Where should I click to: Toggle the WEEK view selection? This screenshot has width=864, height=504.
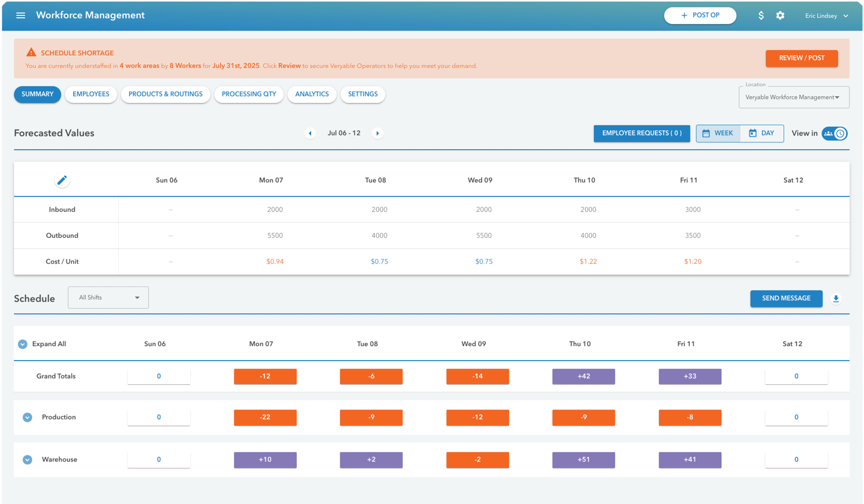(x=718, y=133)
